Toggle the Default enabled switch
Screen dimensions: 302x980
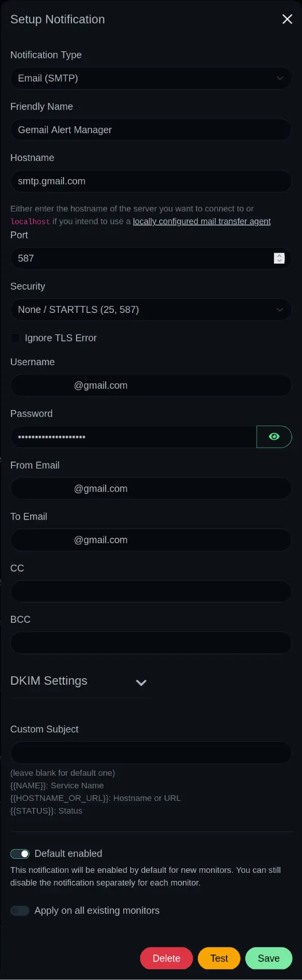(20, 854)
